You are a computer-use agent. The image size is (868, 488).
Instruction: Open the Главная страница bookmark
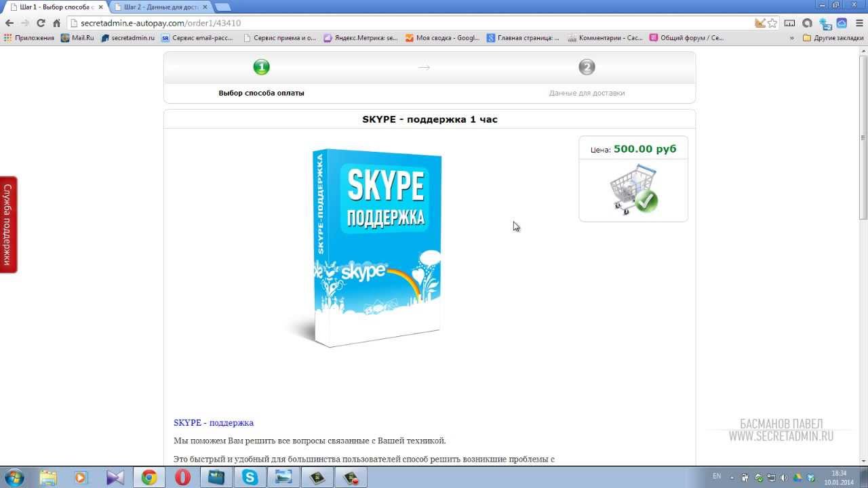click(523, 38)
